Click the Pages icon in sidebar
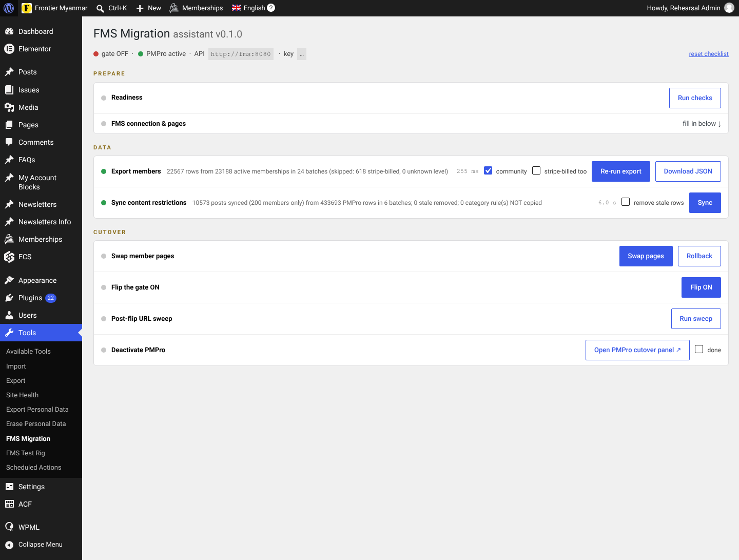 [9, 125]
